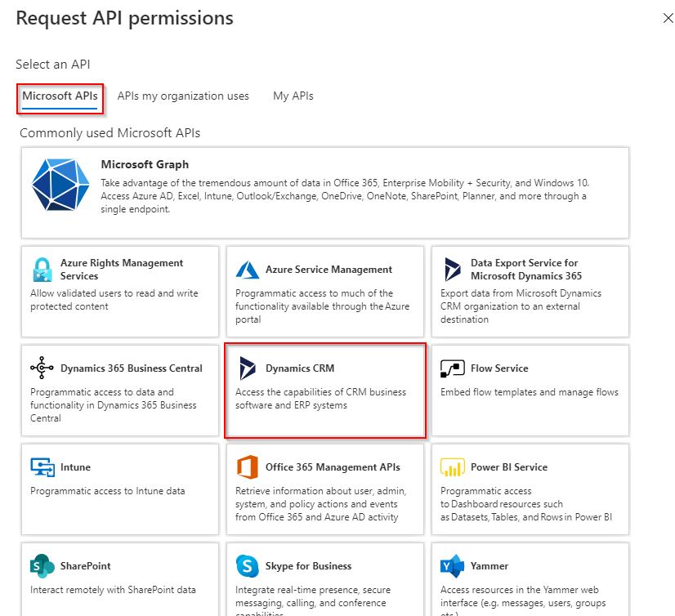Image resolution: width=675 pixels, height=616 pixels.
Task: Click the Azure Rights Management lock icon
Action: [x=42, y=270]
